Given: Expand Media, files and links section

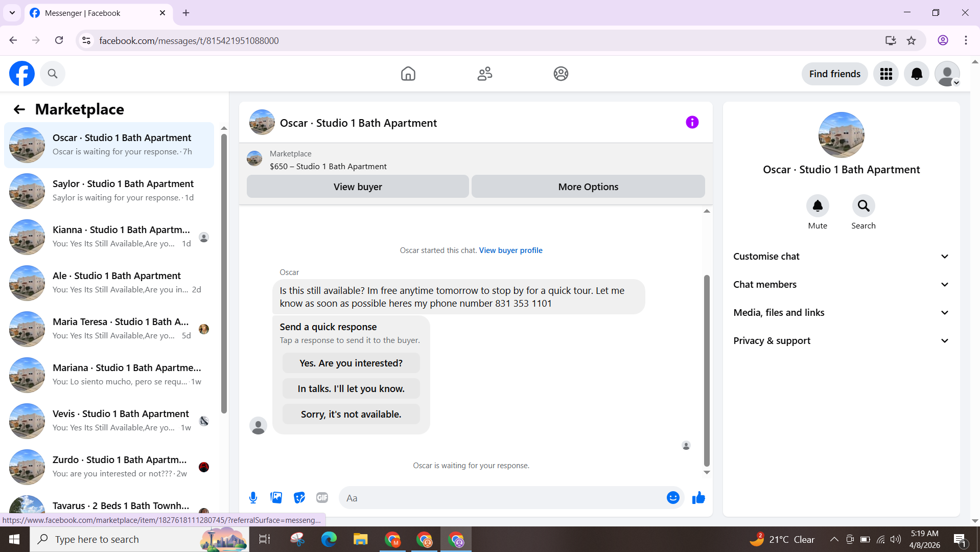Looking at the screenshot, I should click(841, 313).
